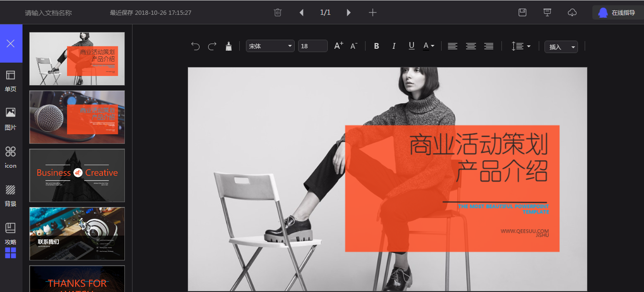
Task: Align text center
Action: coord(471,46)
